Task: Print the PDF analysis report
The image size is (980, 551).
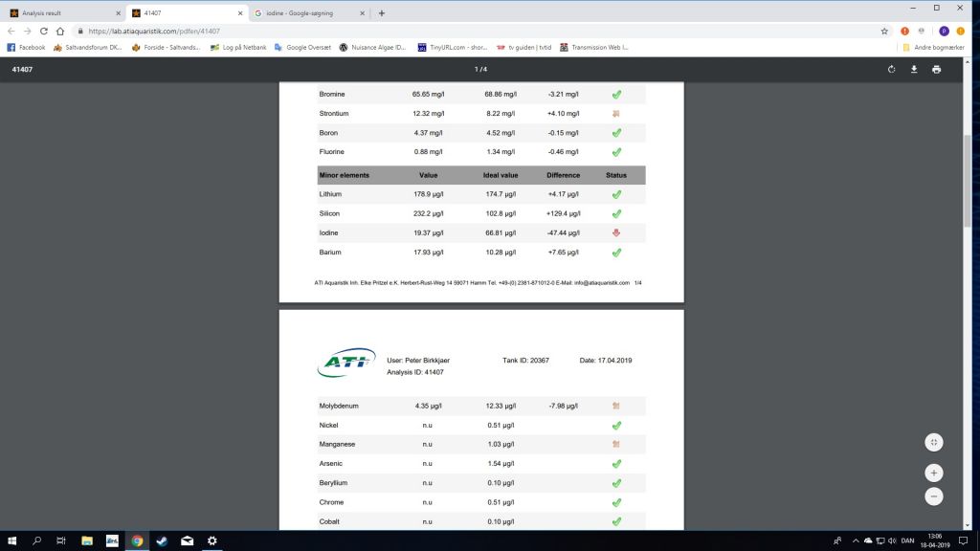Action: [x=936, y=69]
